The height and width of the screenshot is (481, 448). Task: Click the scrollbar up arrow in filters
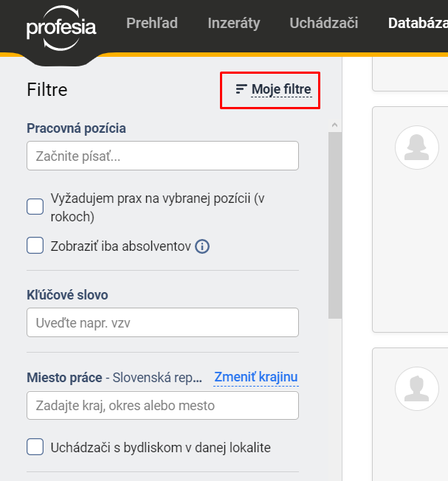point(335,125)
